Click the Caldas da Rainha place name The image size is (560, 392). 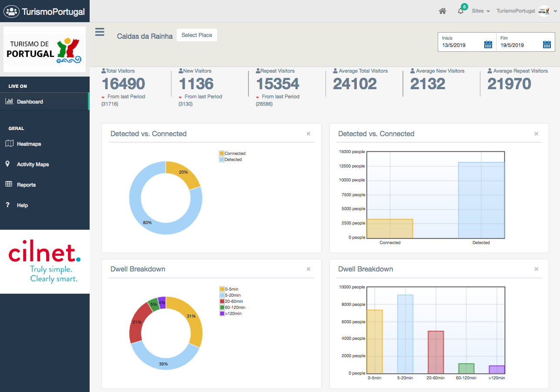click(x=145, y=36)
